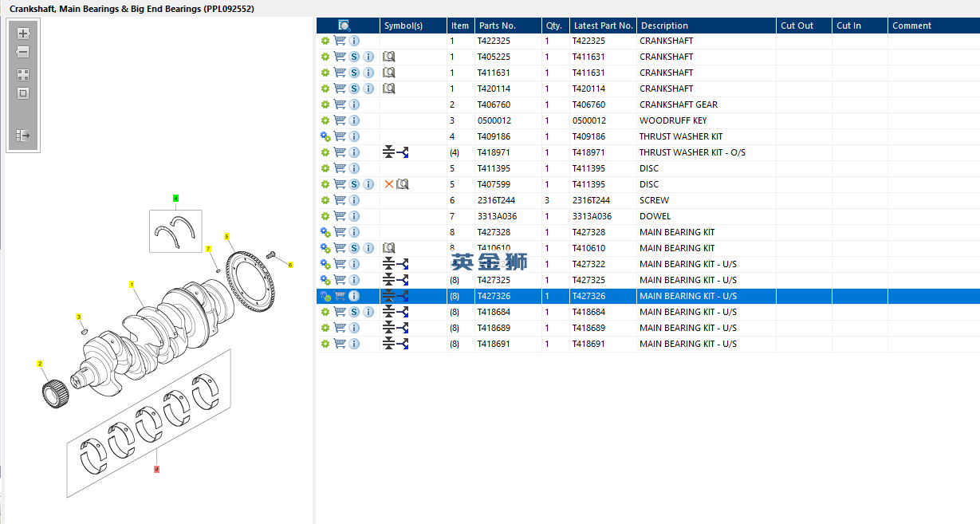Add main bearing kit T427325 to cart
980x524 pixels.
click(340, 280)
